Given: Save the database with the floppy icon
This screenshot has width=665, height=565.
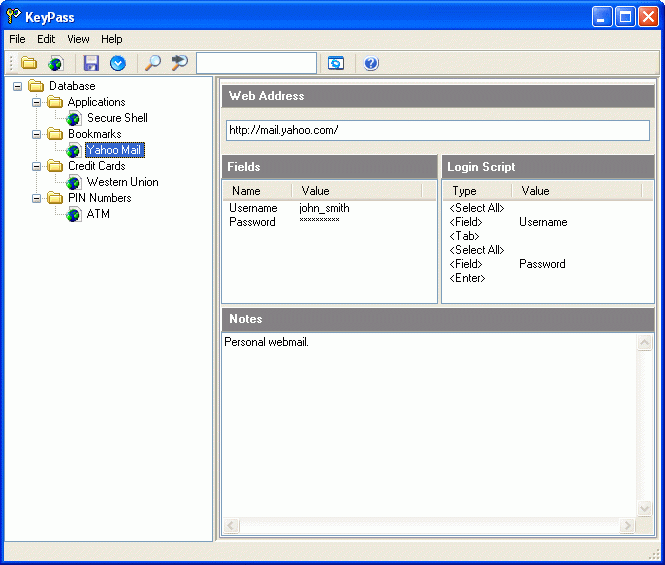Looking at the screenshot, I should (x=91, y=63).
